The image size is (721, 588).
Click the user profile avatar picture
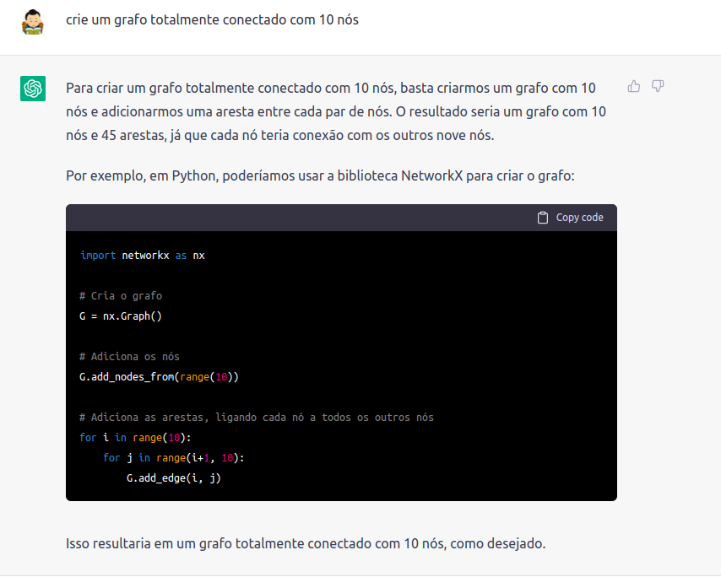point(33,22)
